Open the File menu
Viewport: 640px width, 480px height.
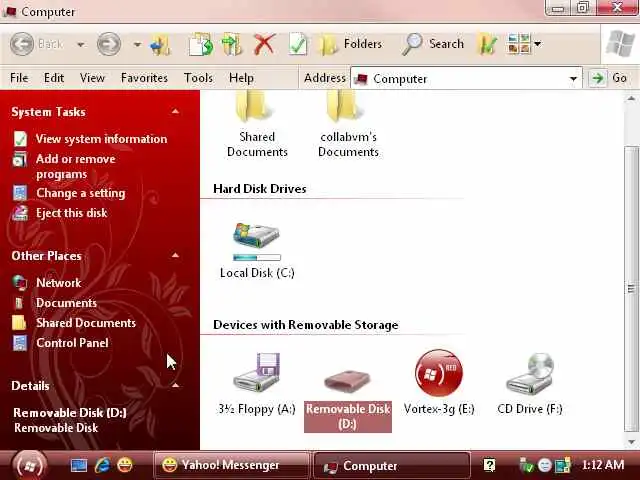[19, 78]
